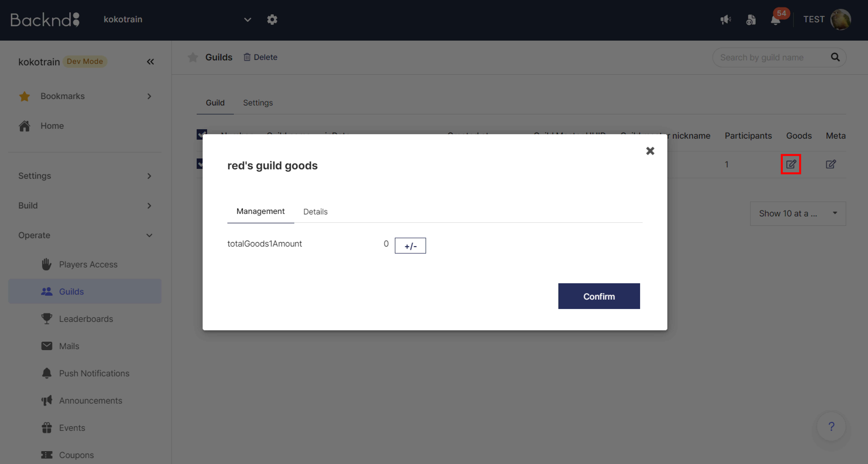Click the Participants column header
Screen dimensions: 868x464
748,136
